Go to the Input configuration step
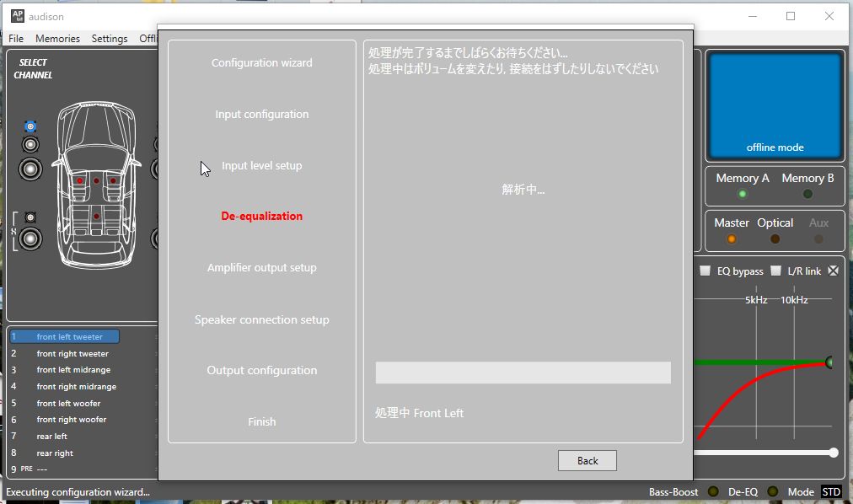This screenshot has height=504, width=853. [261, 114]
